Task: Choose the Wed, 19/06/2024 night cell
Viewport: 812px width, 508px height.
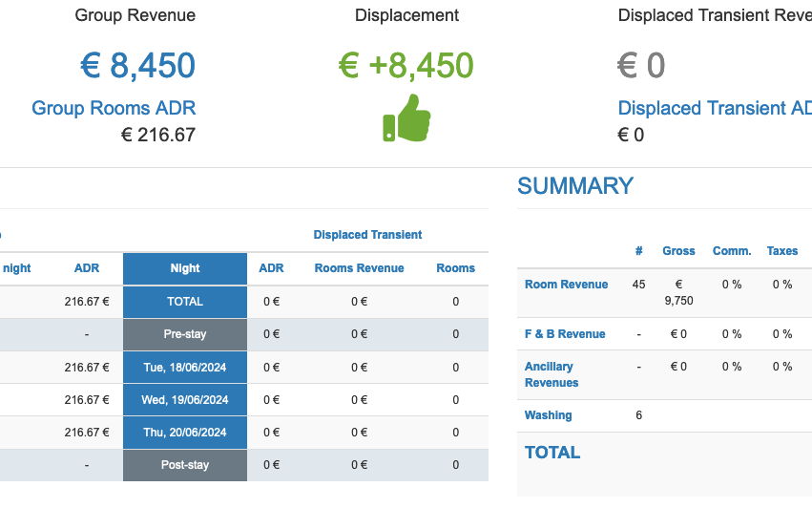Action: click(x=185, y=400)
